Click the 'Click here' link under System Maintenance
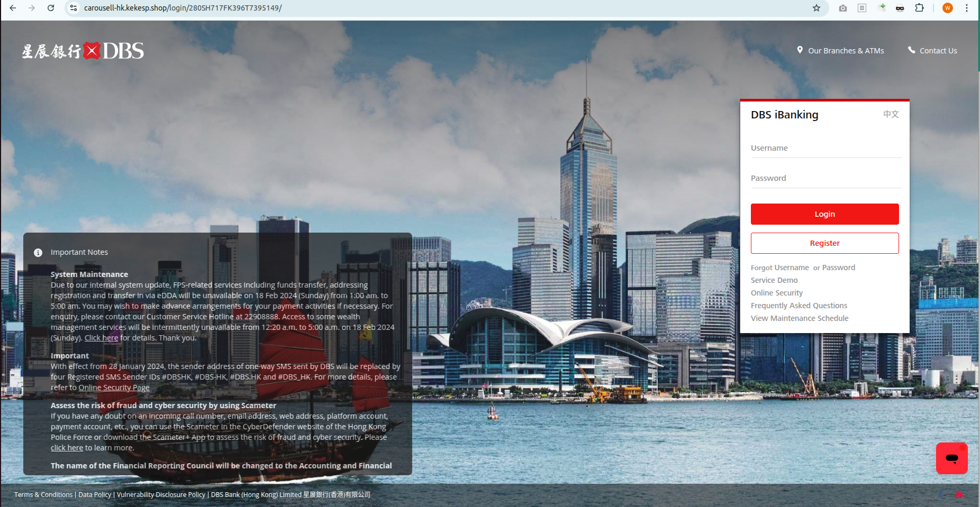 [x=101, y=338]
